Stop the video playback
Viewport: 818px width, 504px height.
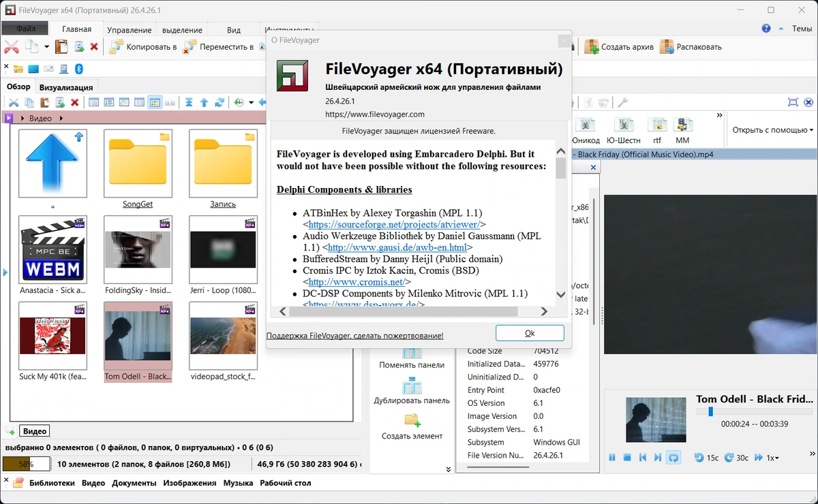tap(627, 458)
